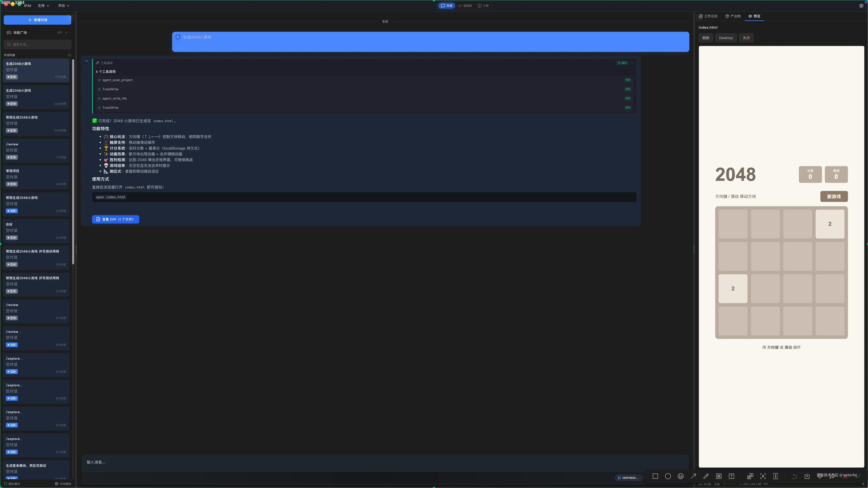This screenshot has height=488, width=868.
Task: Click 查看 Diff (1 个文件) button
Action: click(x=116, y=219)
